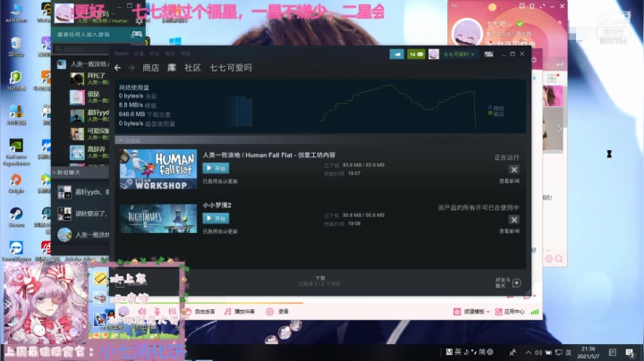This screenshot has height=361, width=644.
Task: Collapse the 已完成 completed downloads section
Action: tap(120, 140)
